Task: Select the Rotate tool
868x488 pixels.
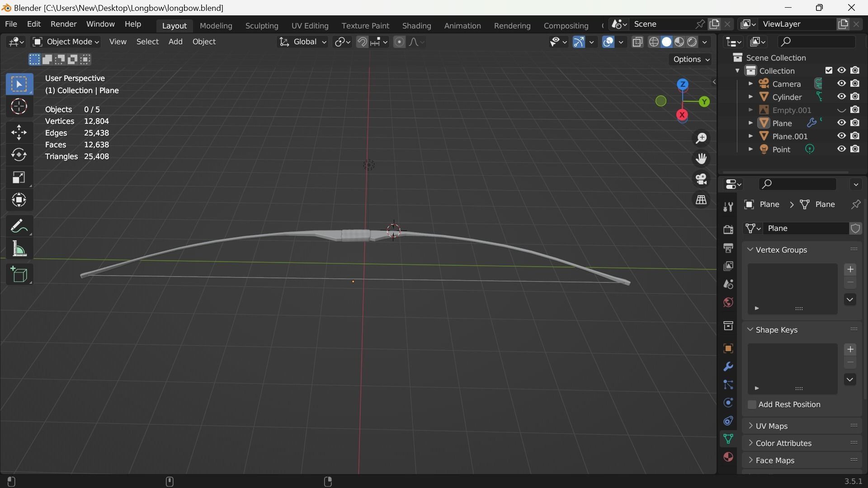Action: pyautogui.click(x=19, y=155)
